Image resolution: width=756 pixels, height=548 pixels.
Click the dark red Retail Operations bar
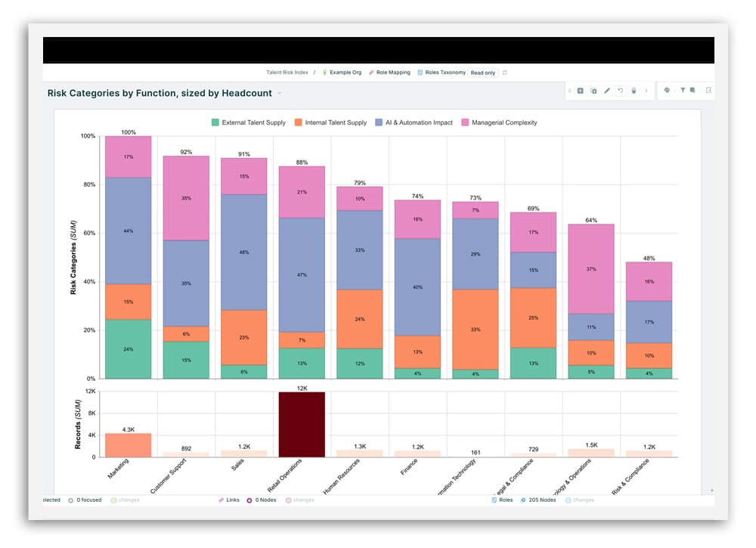click(x=303, y=423)
